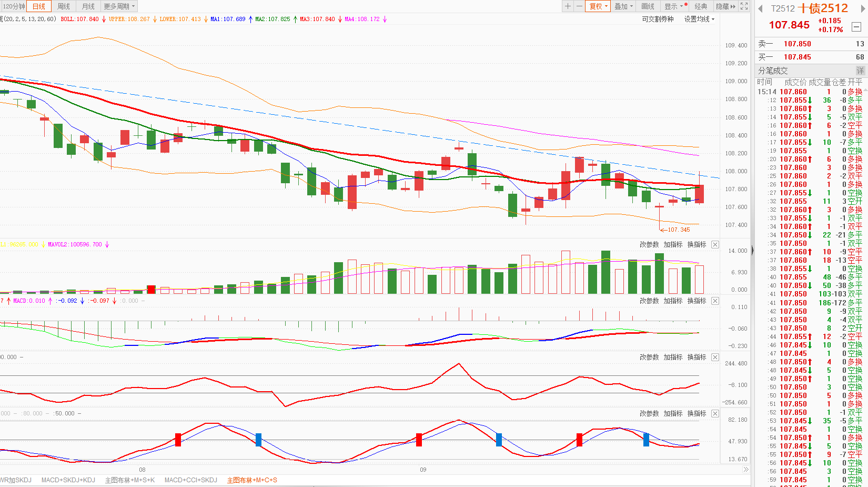Enter fullscreen chart mode

click(x=744, y=6)
